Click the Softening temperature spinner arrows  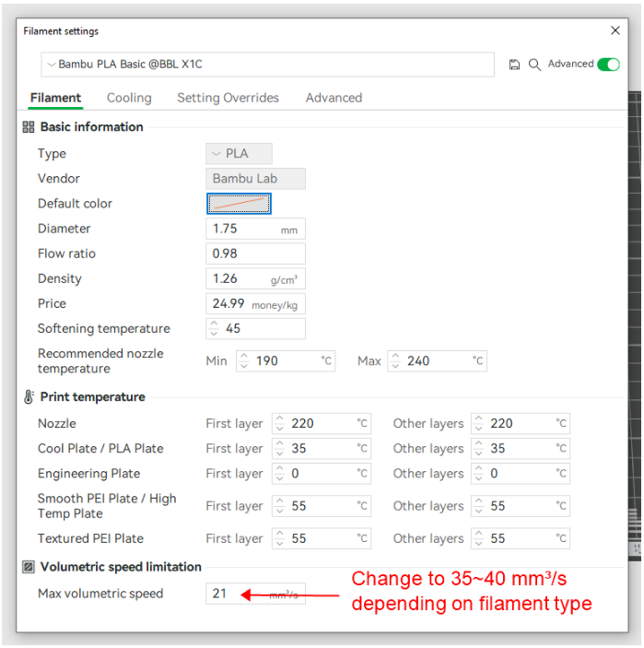pos(215,329)
